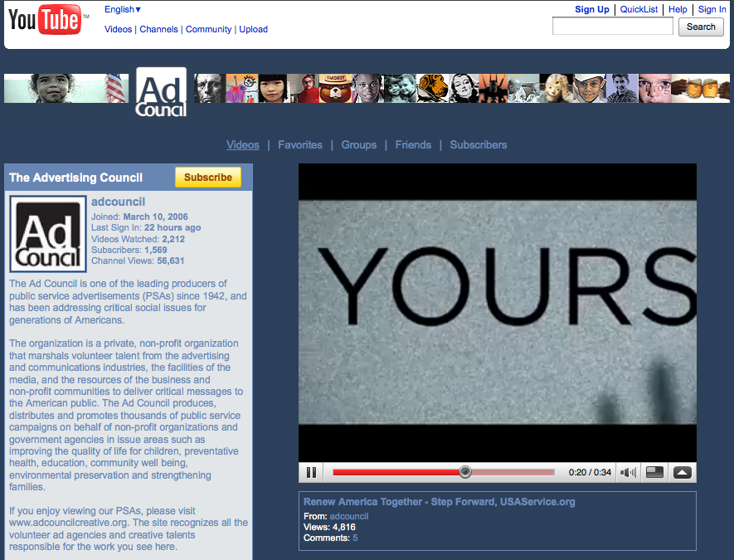
Task: Click the Sign In link
Action: coord(712,9)
